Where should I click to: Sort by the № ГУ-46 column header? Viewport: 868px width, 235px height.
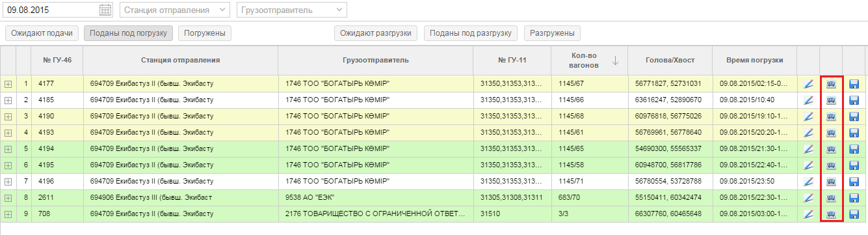(x=57, y=61)
